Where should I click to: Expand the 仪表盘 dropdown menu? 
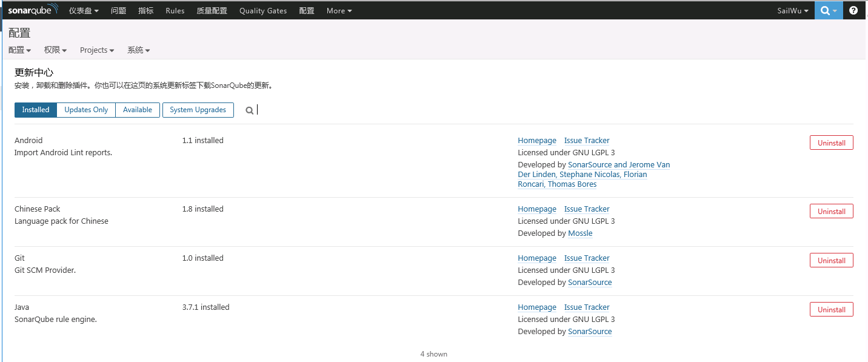click(x=84, y=11)
